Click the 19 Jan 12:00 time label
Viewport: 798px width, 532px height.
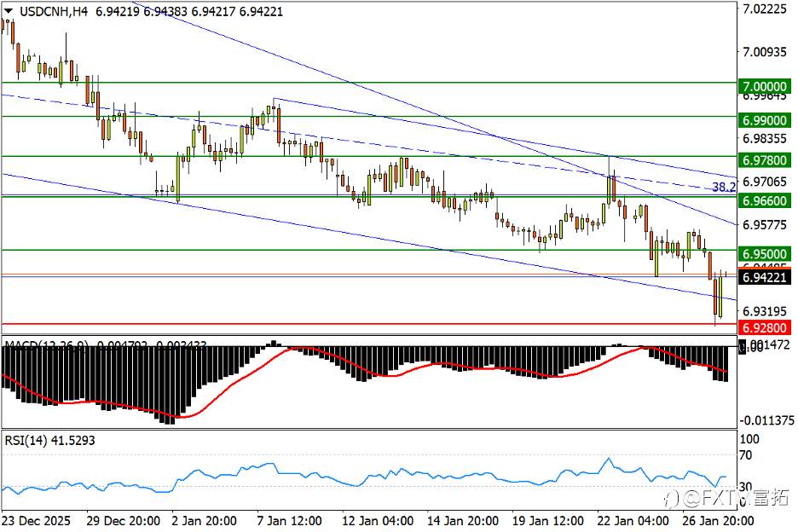point(547,521)
